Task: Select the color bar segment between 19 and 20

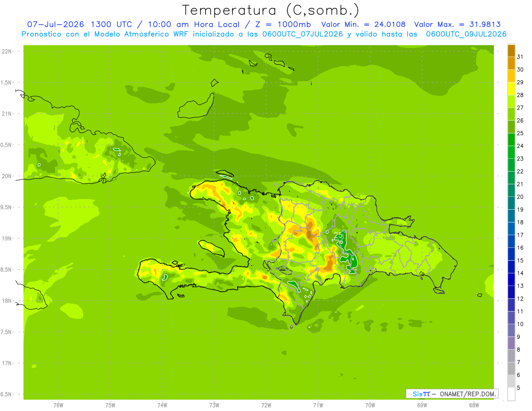Action: click(x=511, y=203)
